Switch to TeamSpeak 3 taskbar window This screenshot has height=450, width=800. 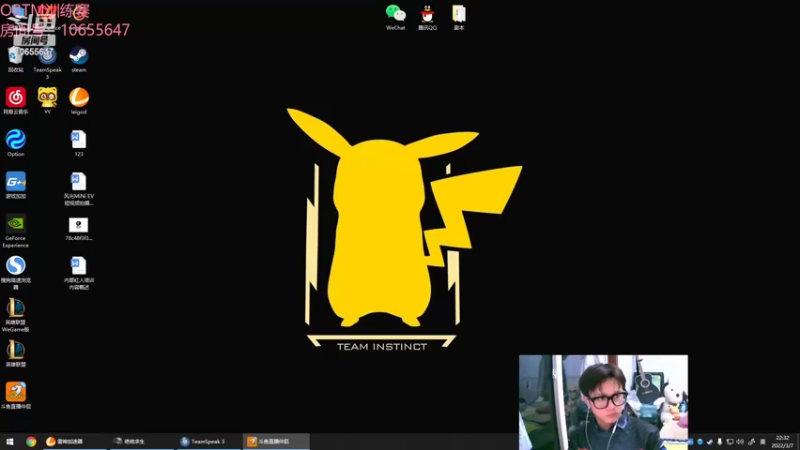click(209, 441)
